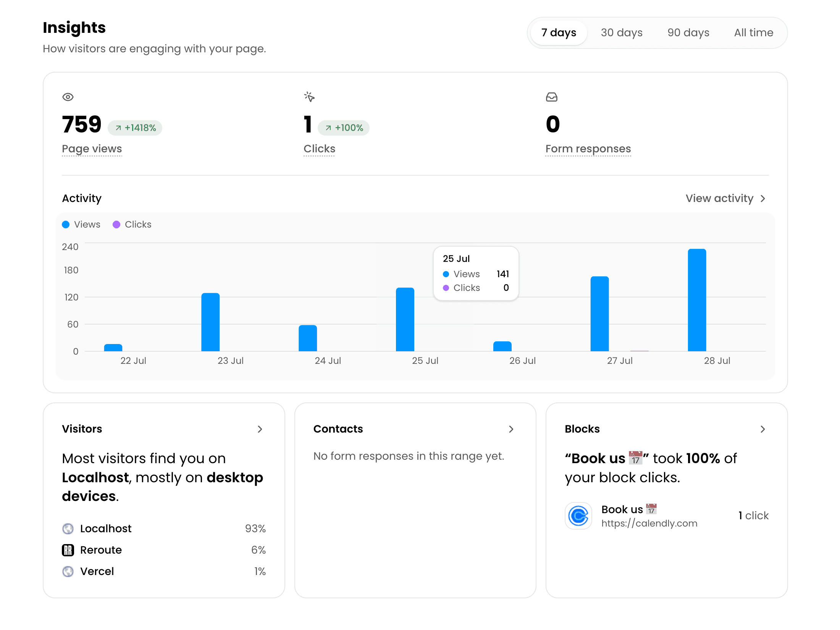Open the Clicks metric label
Viewport: 840px width, 630px height.
click(x=320, y=149)
